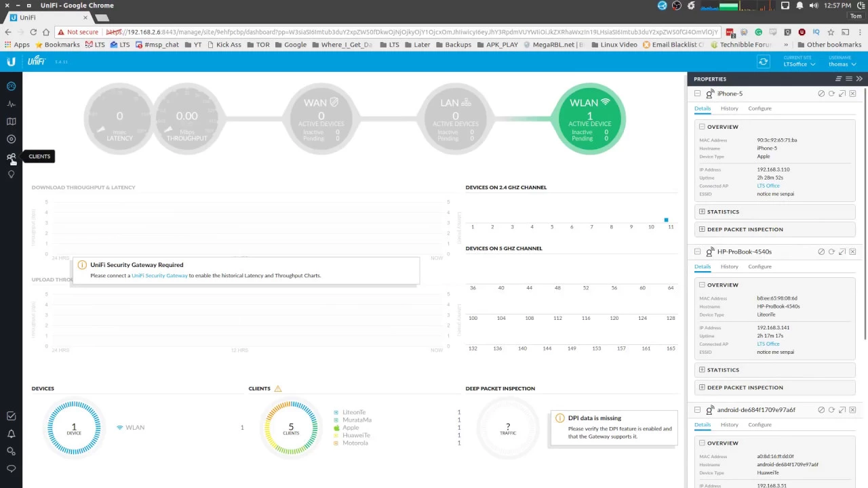This screenshot has width=868, height=488.
Task: Switch to iPhone-5 History tab
Action: tap(730, 108)
